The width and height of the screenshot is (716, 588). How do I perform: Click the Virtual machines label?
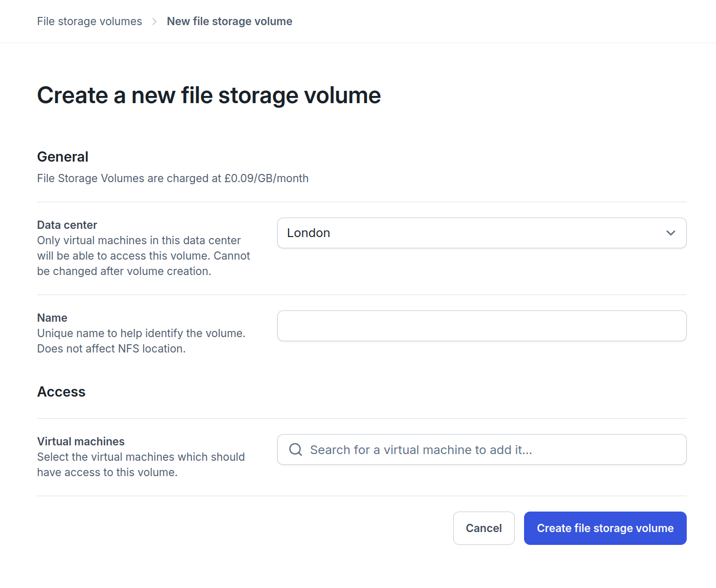click(81, 441)
